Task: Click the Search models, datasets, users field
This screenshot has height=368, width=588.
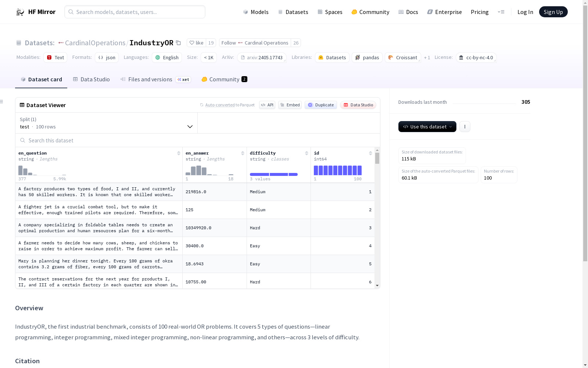Action: (x=135, y=12)
